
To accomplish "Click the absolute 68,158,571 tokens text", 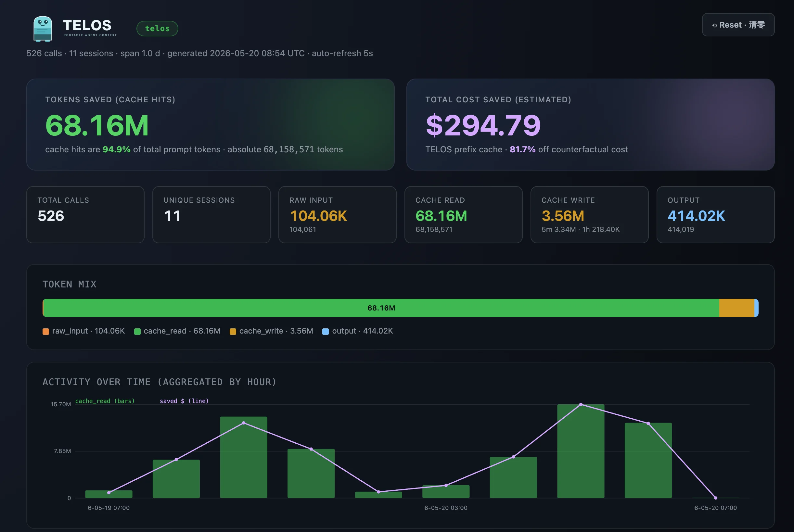I will pyautogui.click(x=285, y=149).
